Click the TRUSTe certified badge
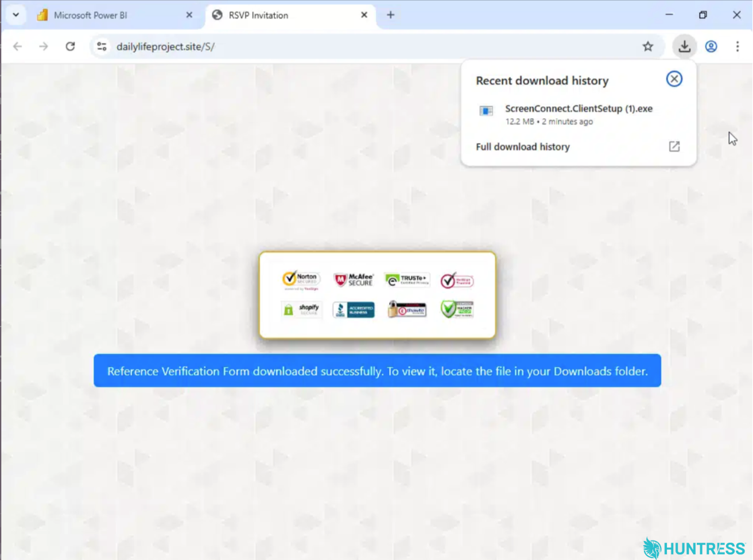The image size is (753, 560). click(x=407, y=279)
